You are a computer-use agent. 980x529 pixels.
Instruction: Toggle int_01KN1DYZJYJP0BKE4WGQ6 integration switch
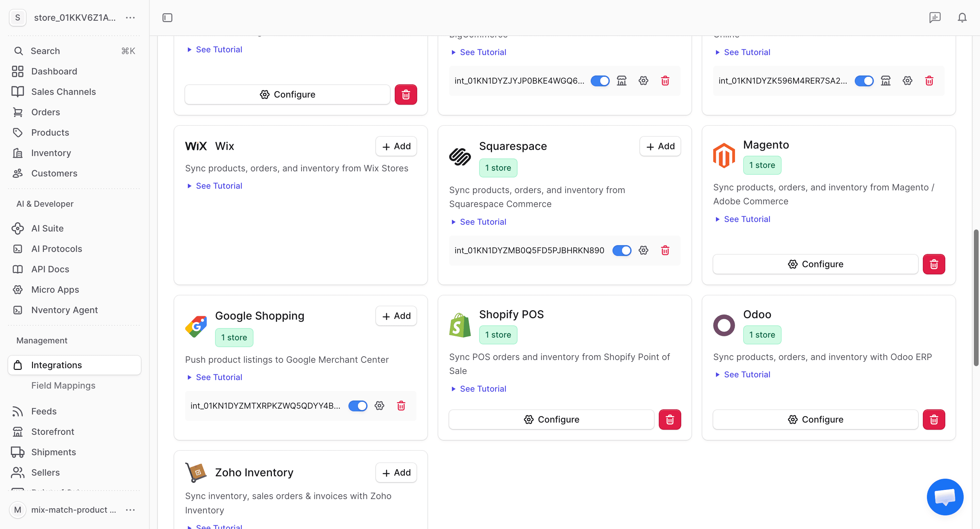pos(600,81)
